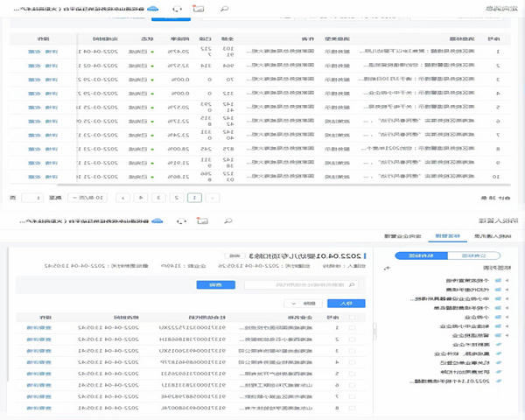Expand the first folder in tag list

[507, 280]
